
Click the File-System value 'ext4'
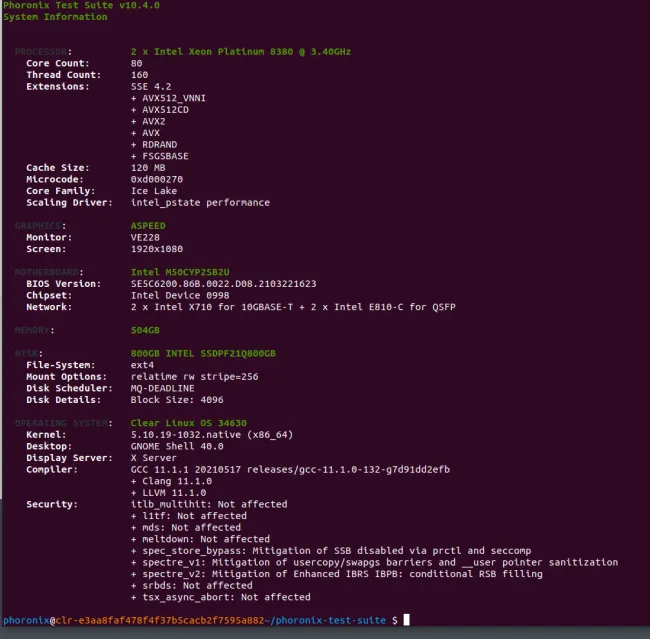tap(142, 365)
